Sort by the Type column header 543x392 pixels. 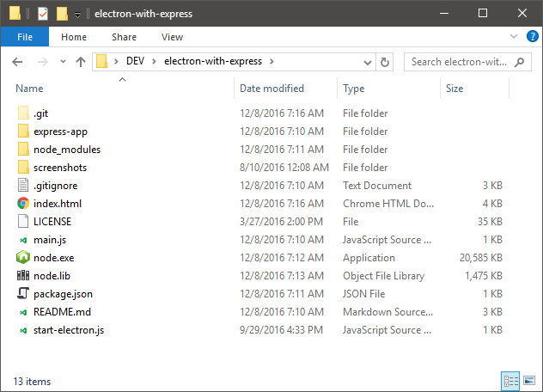click(x=354, y=89)
